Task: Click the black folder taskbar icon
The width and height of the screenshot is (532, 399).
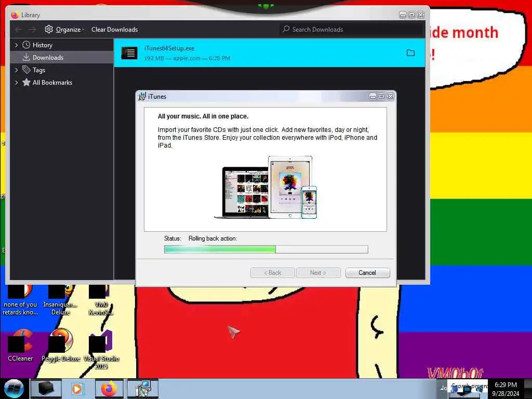Action: 46,389
